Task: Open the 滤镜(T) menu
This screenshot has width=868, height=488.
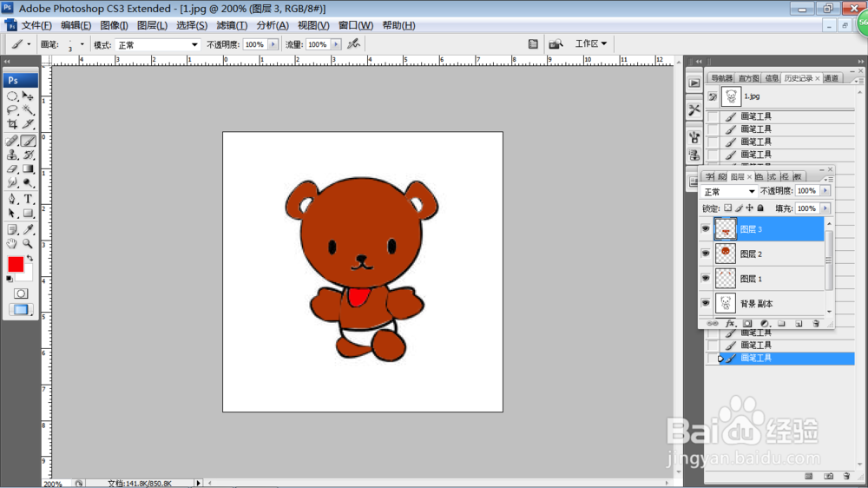Action: 232,25
